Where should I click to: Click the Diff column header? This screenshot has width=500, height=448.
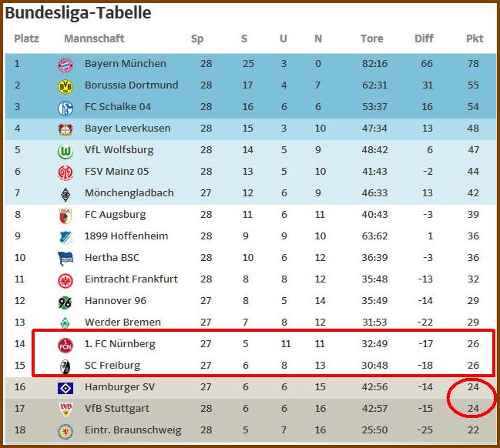(424, 38)
